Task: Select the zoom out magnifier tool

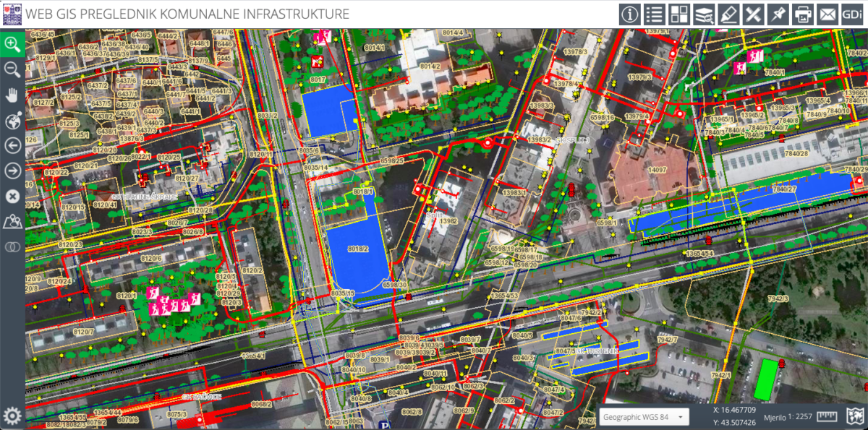Action: [x=12, y=69]
